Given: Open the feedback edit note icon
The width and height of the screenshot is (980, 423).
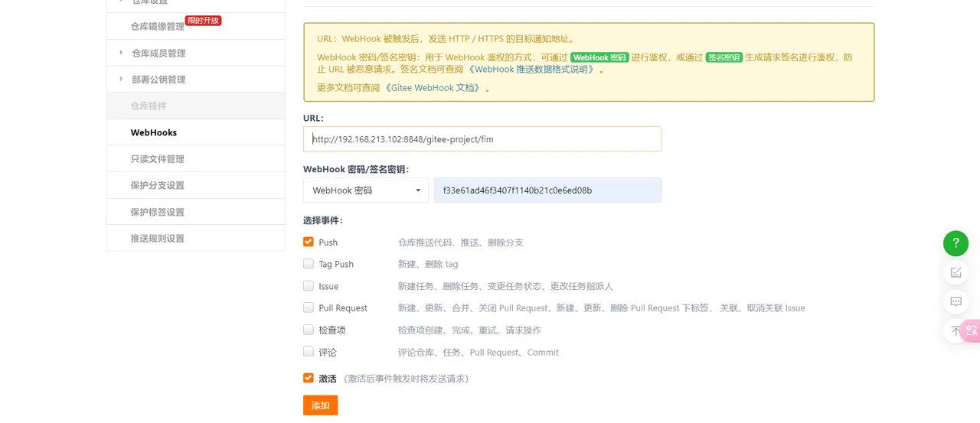Looking at the screenshot, I should [x=955, y=272].
